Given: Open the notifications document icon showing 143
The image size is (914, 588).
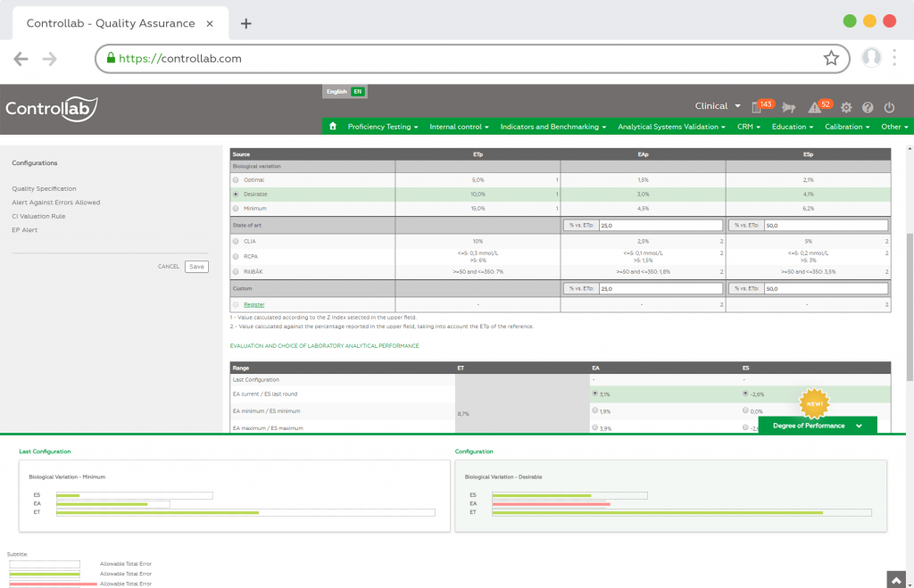Looking at the screenshot, I should [x=758, y=105].
